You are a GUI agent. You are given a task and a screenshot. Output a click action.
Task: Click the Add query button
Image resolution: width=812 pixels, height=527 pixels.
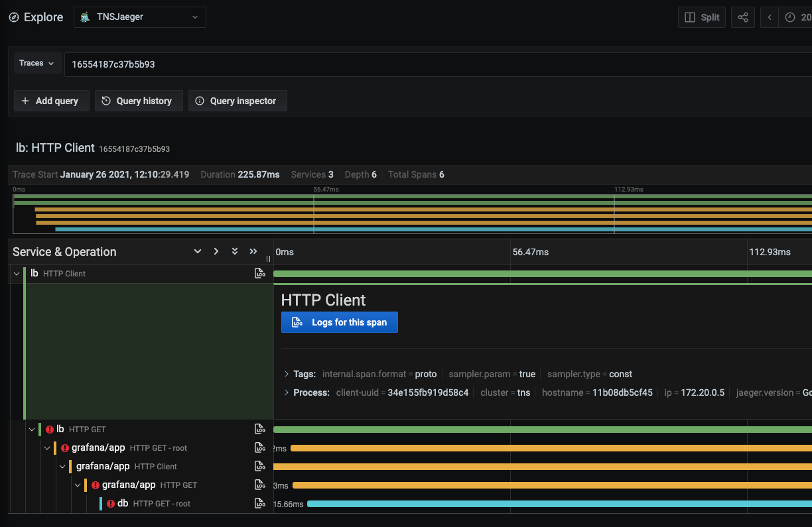[x=51, y=101]
